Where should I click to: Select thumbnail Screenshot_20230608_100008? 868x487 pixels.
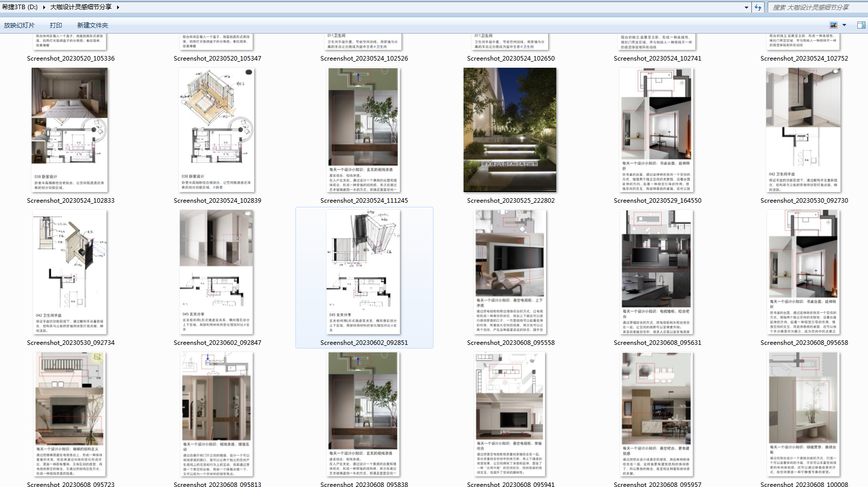(x=803, y=415)
